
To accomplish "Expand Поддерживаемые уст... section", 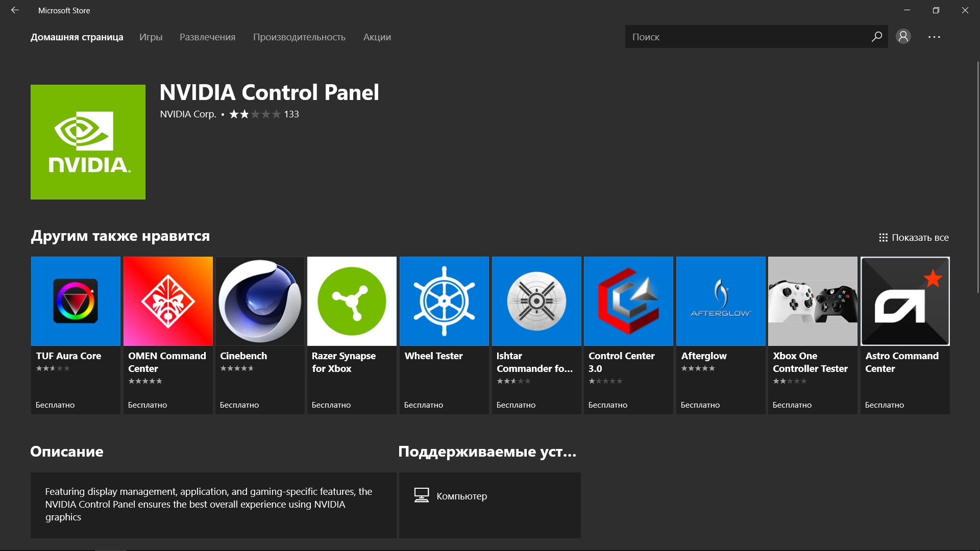I will 486,451.
